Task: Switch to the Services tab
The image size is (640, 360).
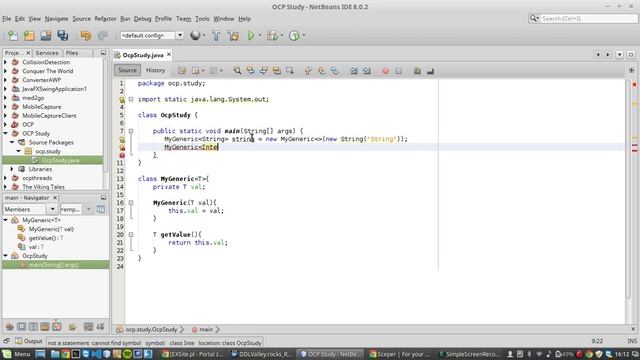Action: 47,53
